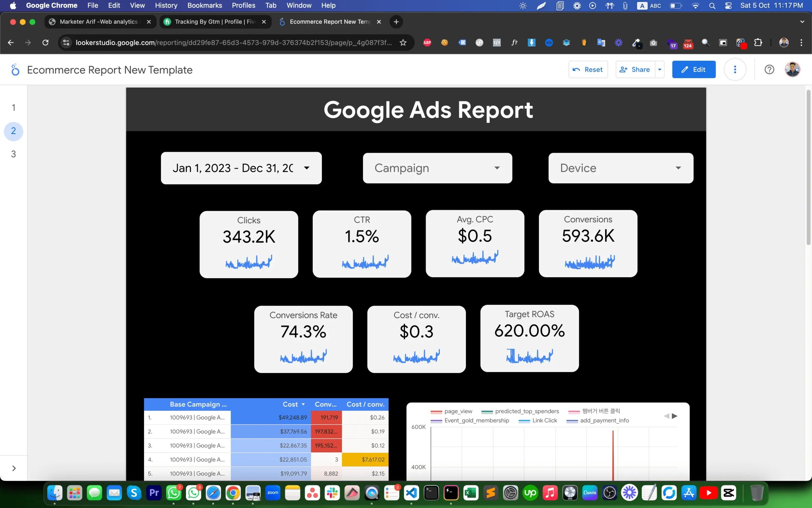
Task: Open Looker Studio home logo
Action: (15, 70)
